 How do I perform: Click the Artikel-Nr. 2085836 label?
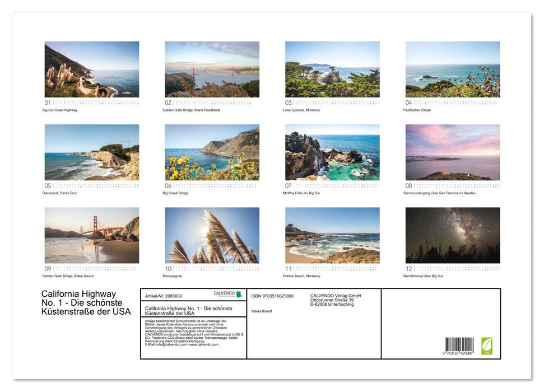(164, 296)
